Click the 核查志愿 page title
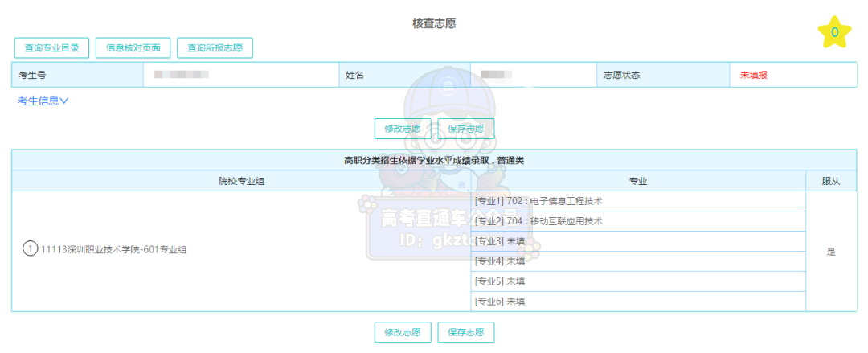 tap(434, 24)
